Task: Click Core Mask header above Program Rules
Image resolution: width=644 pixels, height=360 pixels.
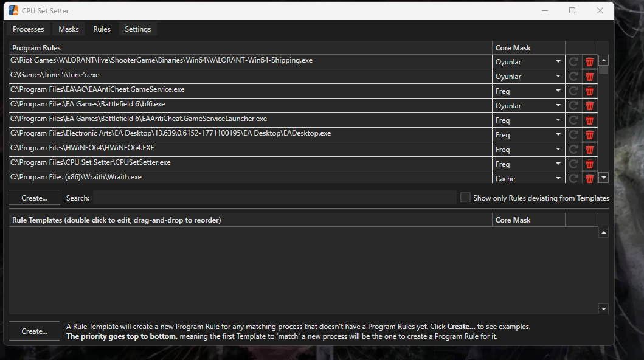Action: [528, 47]
